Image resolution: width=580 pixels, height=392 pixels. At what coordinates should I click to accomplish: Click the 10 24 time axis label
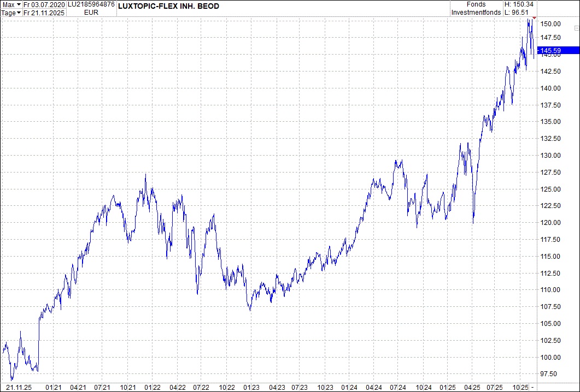[x=423, y=388]
